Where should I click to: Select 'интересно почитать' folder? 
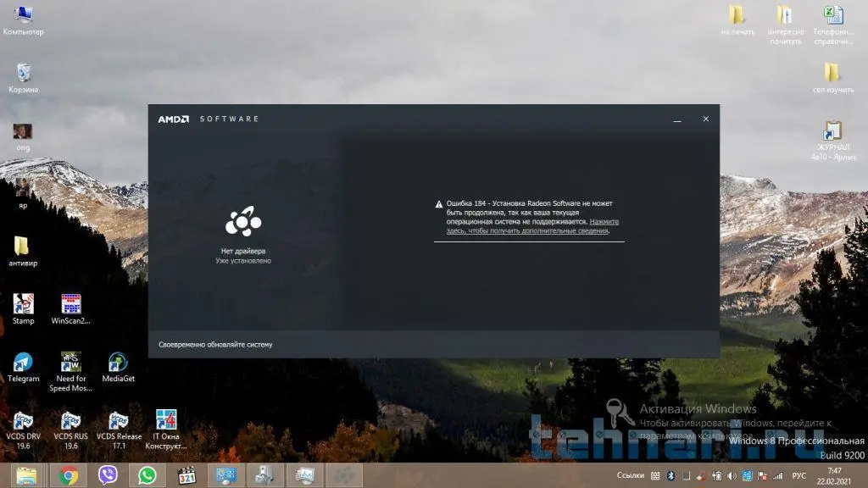(x=786, y=25)
